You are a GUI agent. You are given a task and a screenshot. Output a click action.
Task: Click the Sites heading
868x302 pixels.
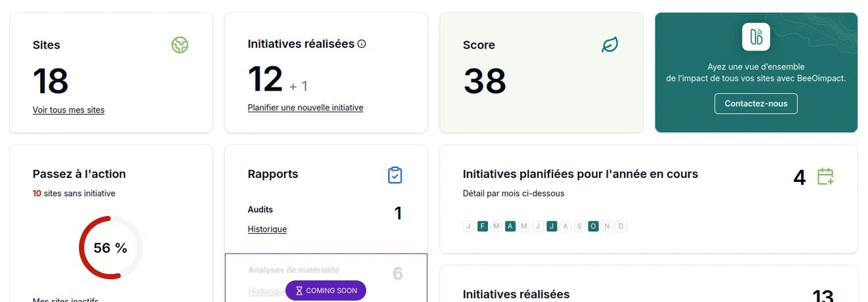click(x=47, y=45)
